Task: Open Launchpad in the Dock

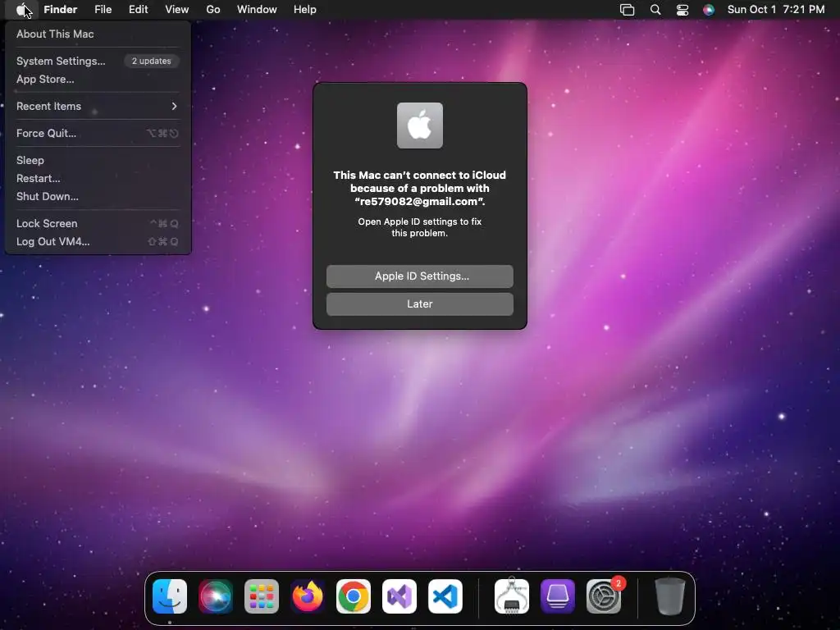Action: [x=262, y=596]
